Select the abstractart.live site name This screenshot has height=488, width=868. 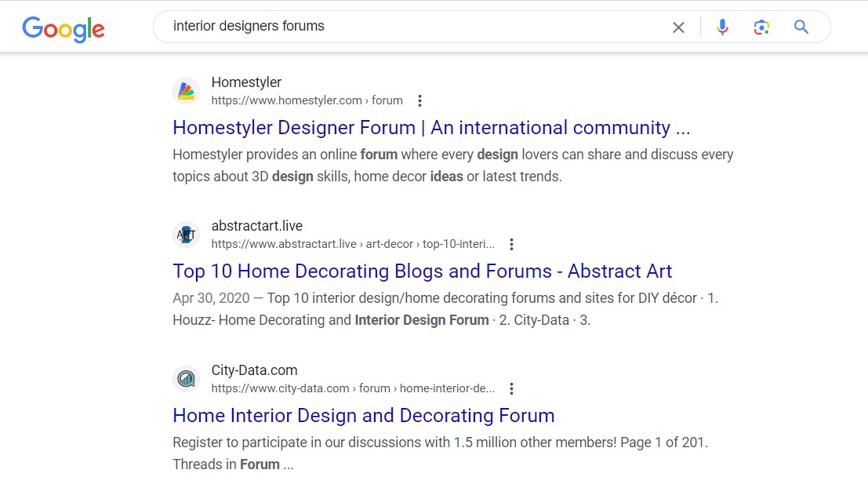pos(257,226)
